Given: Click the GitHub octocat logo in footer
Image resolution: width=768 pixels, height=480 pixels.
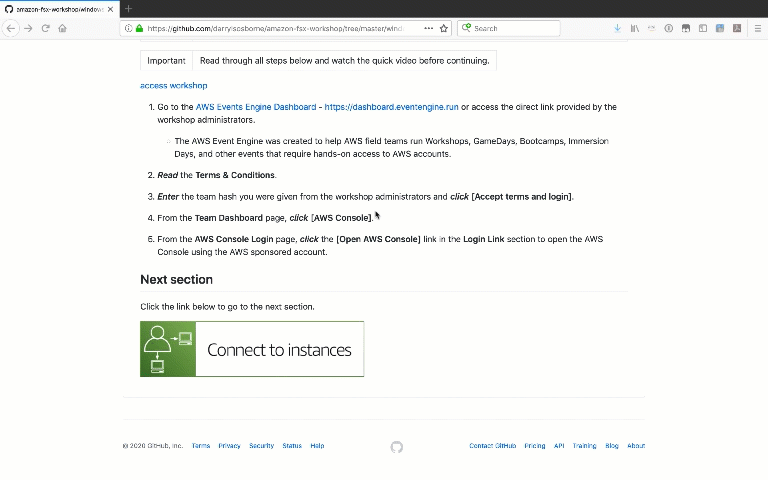Looking at the screenshot, I should pos(397,447).
